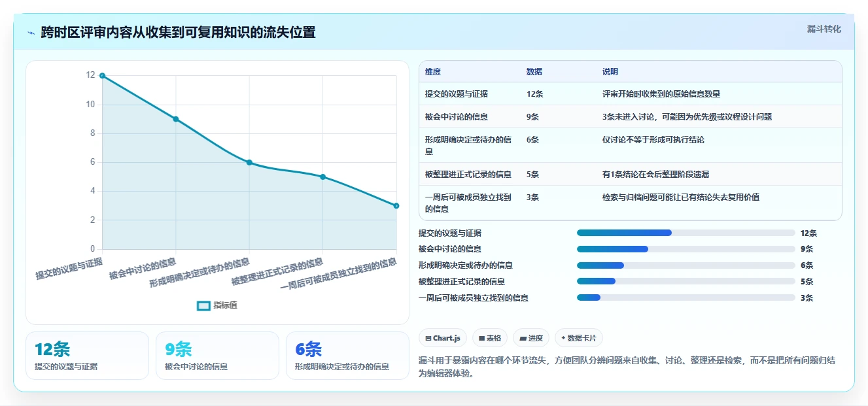The image size is (868, 406).
Task: Click 提交的议题与证据 progress bar
Action: click(x=686, y=233)
